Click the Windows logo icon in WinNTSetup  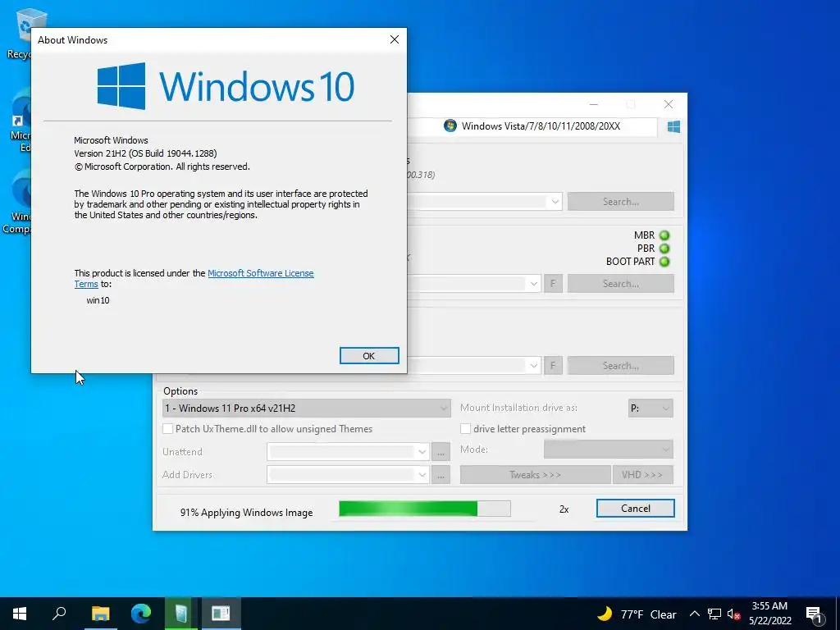click(x=673, y=126)
